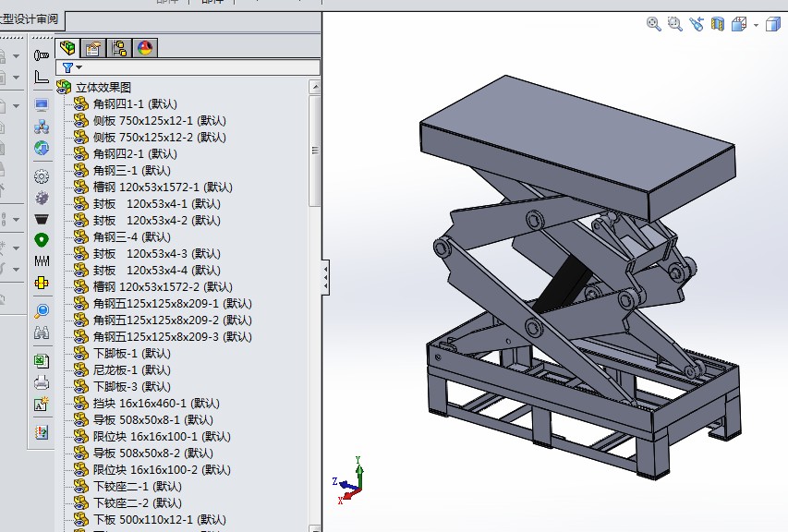Select component 角钢三-4
This screenshot has width=788, height=532.
tap(132, 236)
